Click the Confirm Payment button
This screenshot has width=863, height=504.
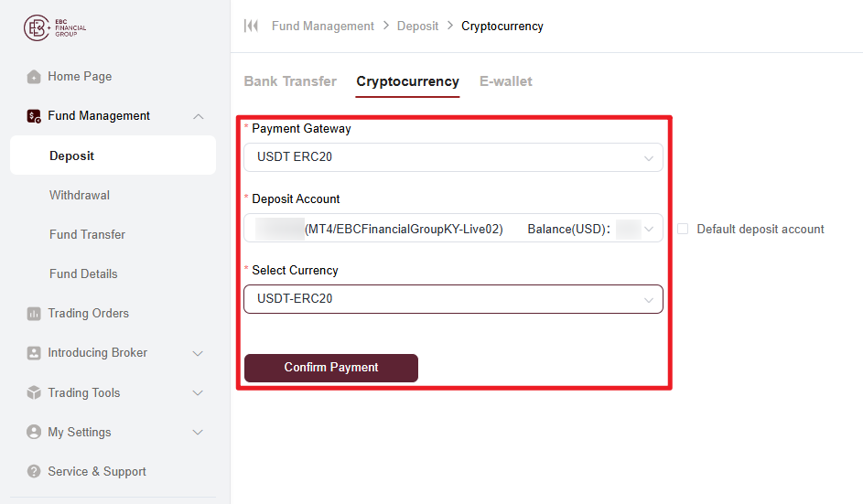(x=330, y=368)
